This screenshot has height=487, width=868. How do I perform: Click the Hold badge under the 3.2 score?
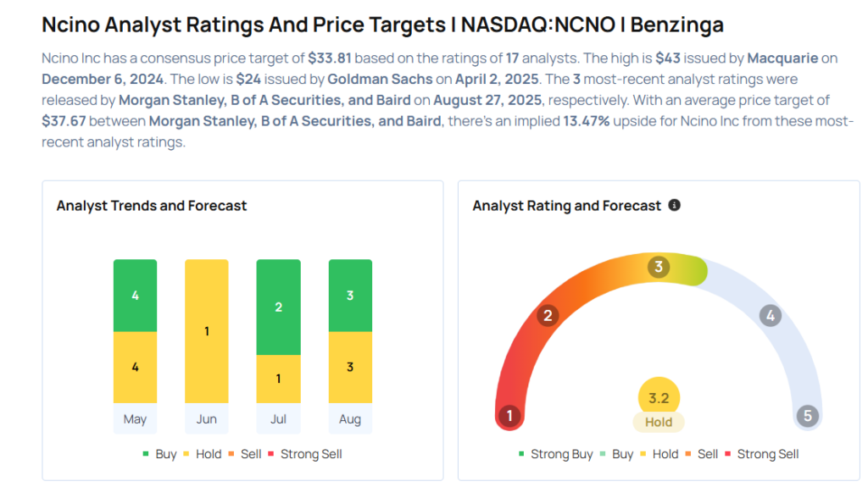coord(659,422)
